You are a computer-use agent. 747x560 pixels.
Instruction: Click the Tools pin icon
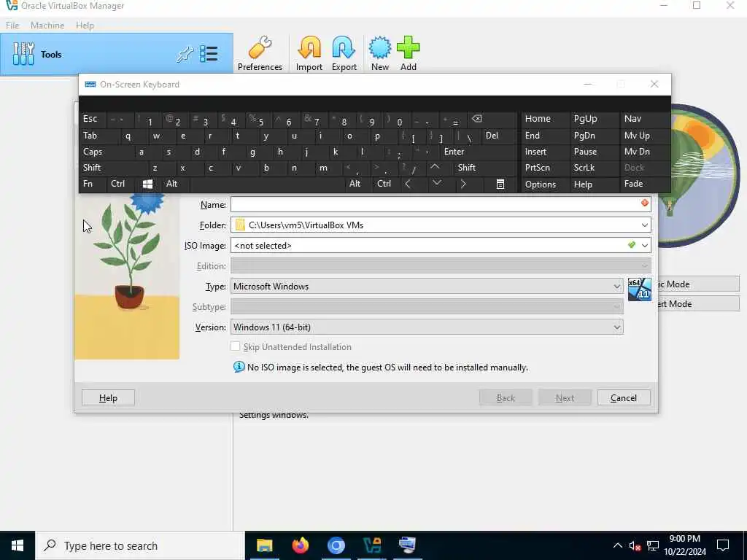(x=185, y=54)
